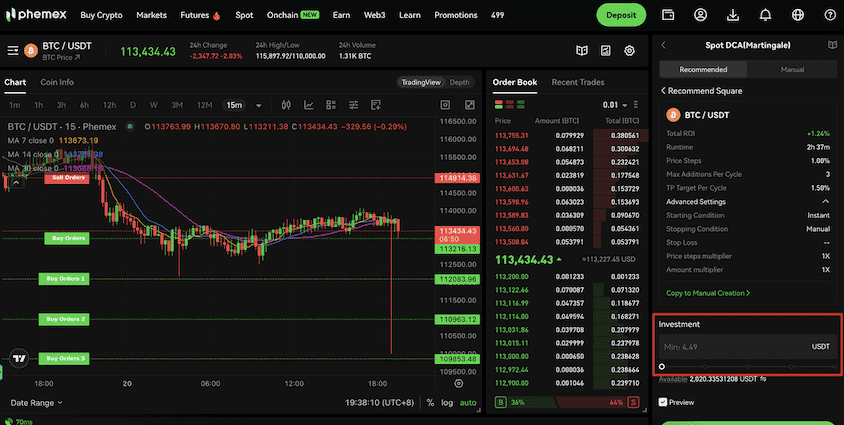The image size is (844, 425).
Task: Toggle log scale on chart
Action: (447, 402)
